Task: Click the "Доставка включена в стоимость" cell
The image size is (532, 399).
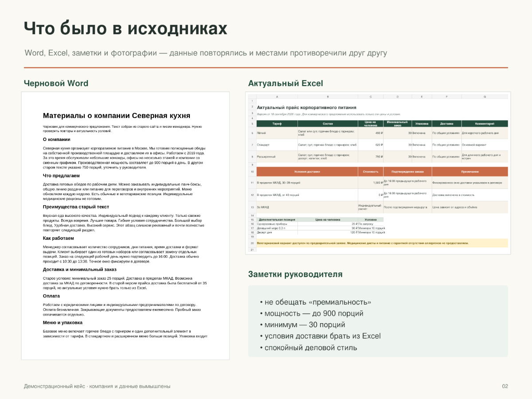Action: coord(470,195)
